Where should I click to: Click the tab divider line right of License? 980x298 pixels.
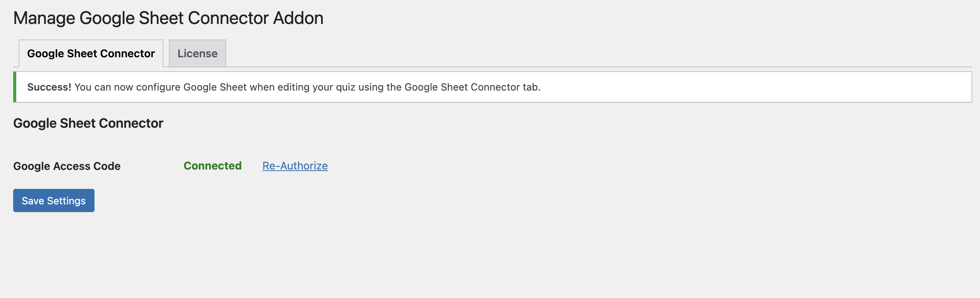coord(581,67)
